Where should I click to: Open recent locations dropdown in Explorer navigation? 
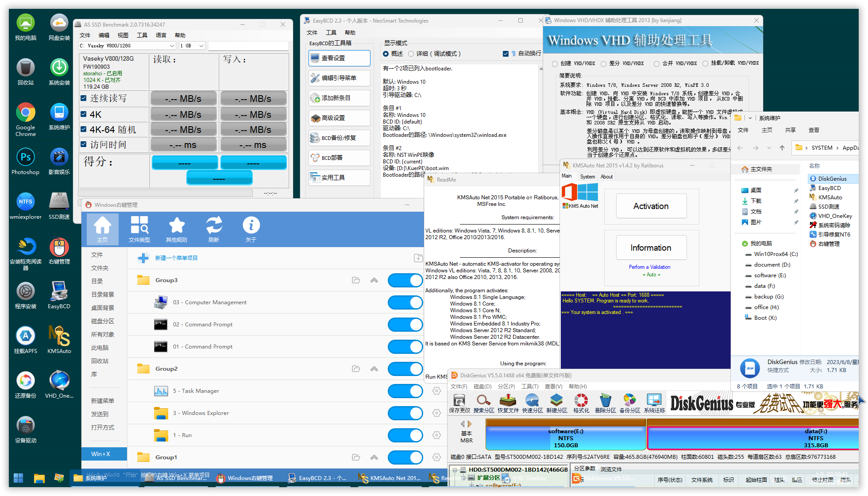point(769,148)
